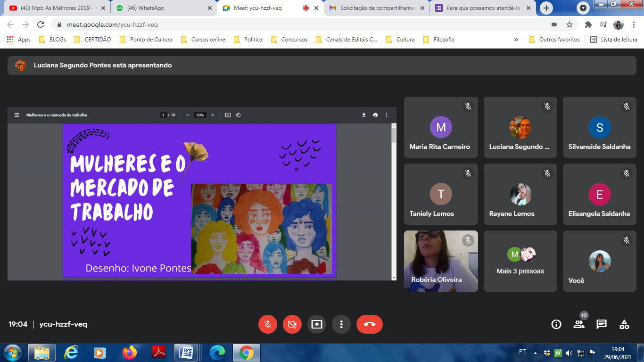
Task: Click the red leave call button
Action: tap(369, 324)
